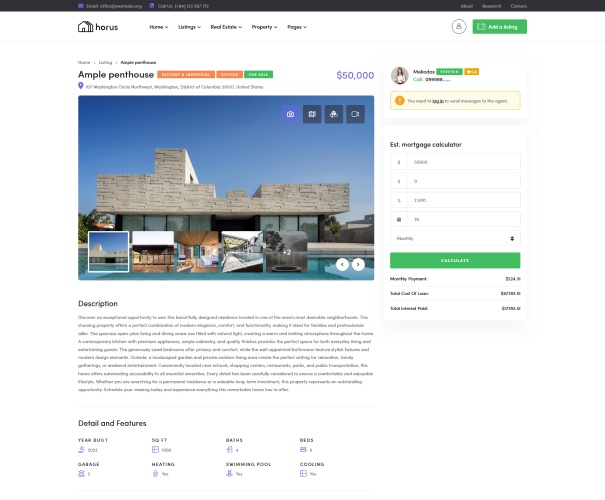Advance to the next gallery image arrow
The image size is (605, 500).
click(358, 264)
